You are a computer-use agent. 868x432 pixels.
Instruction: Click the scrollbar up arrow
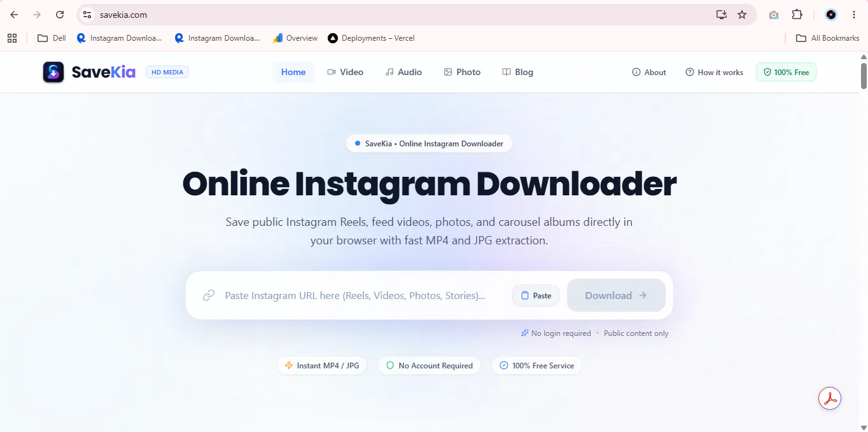click(864, 56)
